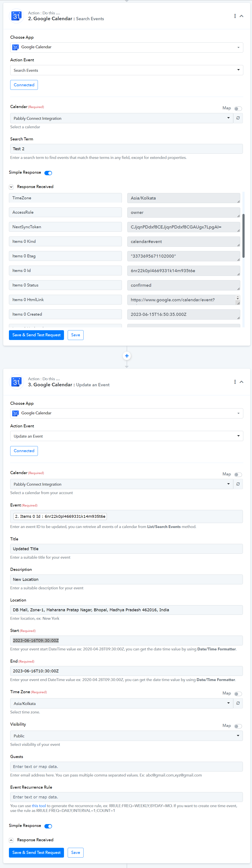
Task: Click NextSyncToken response value field
Action: pos(183,227)
